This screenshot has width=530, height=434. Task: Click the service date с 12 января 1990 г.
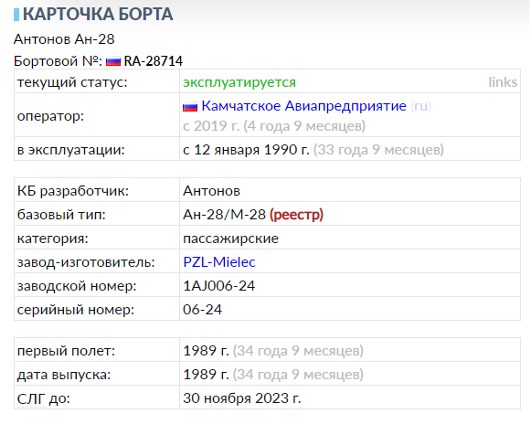(x=246, y=149)
